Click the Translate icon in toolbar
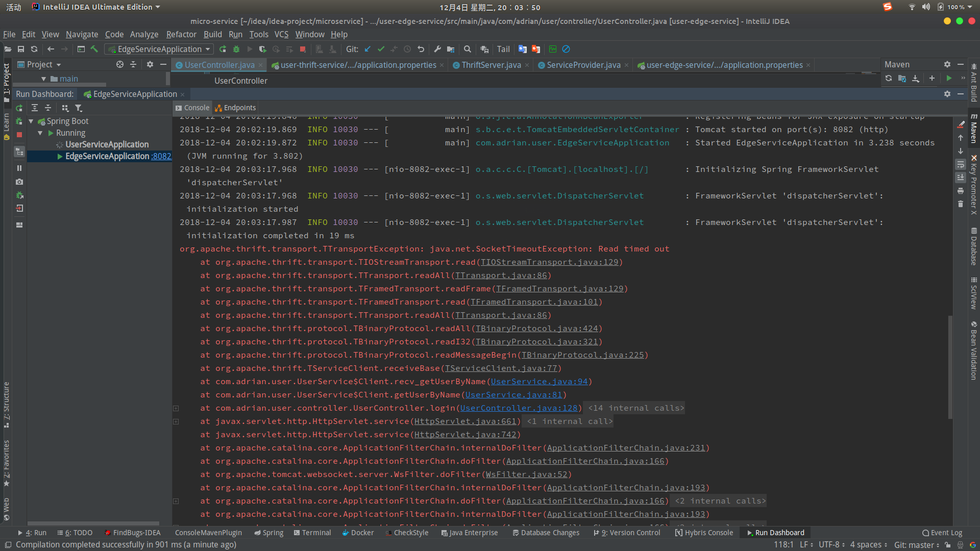 [522, 49]
